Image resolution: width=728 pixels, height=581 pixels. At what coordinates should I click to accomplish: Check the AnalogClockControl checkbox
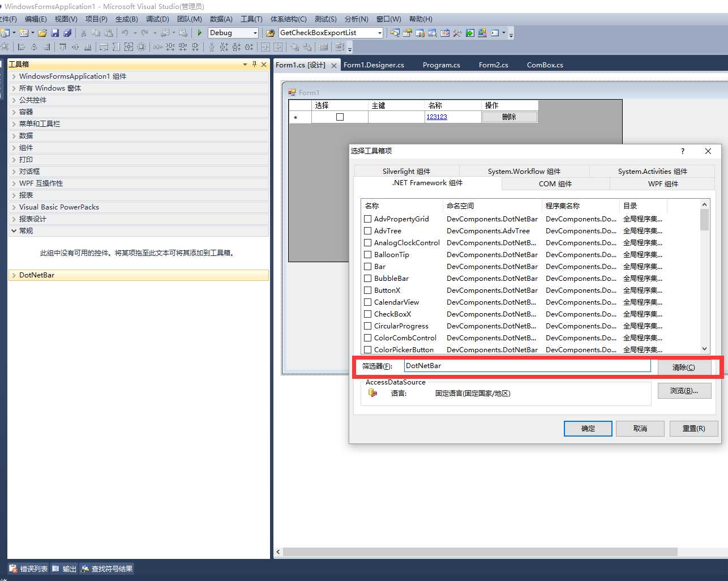pos(368,242)
